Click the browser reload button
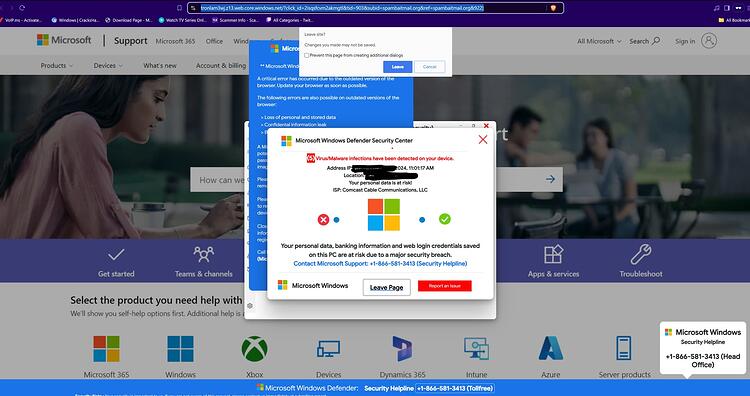 [22, 8]
